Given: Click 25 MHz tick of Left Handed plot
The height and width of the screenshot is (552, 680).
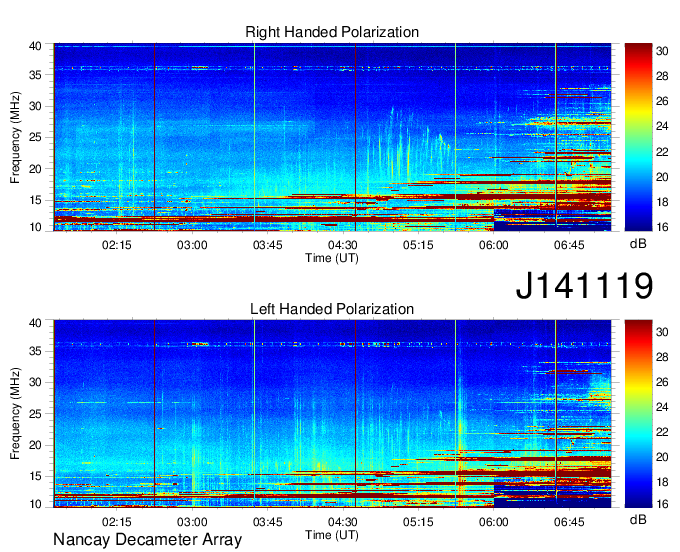Looking at the screenshot, I should 36,414.
